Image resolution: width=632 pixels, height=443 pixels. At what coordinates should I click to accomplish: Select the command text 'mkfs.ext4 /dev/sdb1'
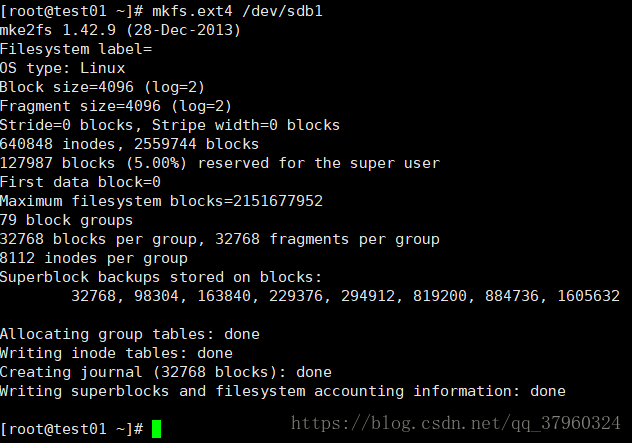[237, 11]
